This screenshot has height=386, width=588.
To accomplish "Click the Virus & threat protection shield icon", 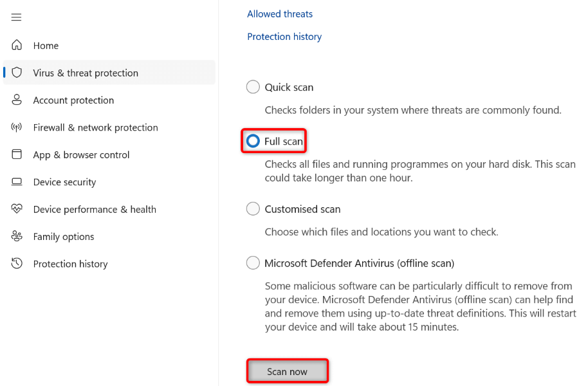I will click(17, 73).
